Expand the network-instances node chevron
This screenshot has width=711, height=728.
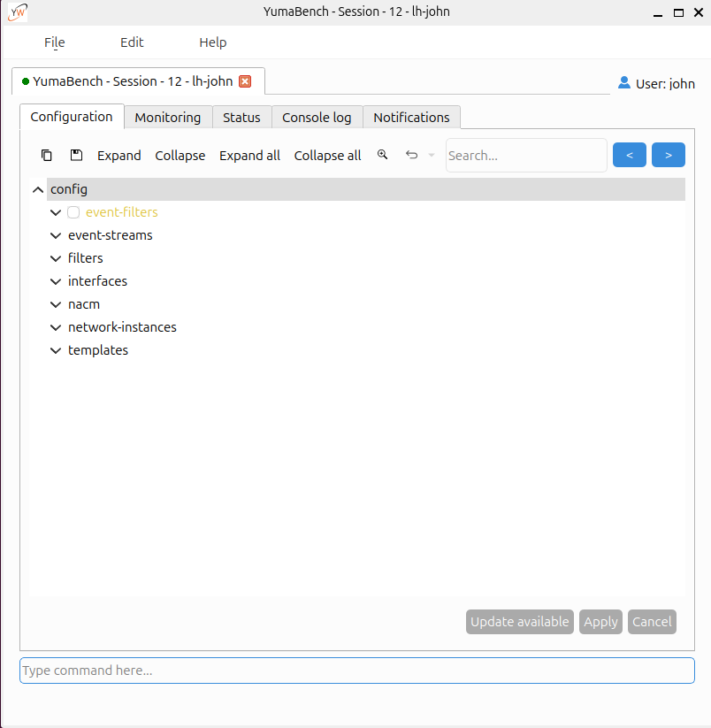(56, 327)
